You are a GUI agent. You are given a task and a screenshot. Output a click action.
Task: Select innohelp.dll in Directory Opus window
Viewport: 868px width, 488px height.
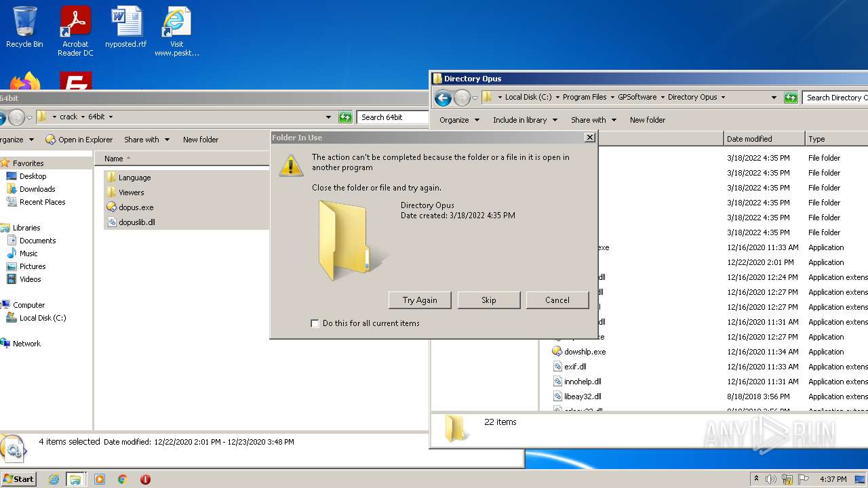583,382
